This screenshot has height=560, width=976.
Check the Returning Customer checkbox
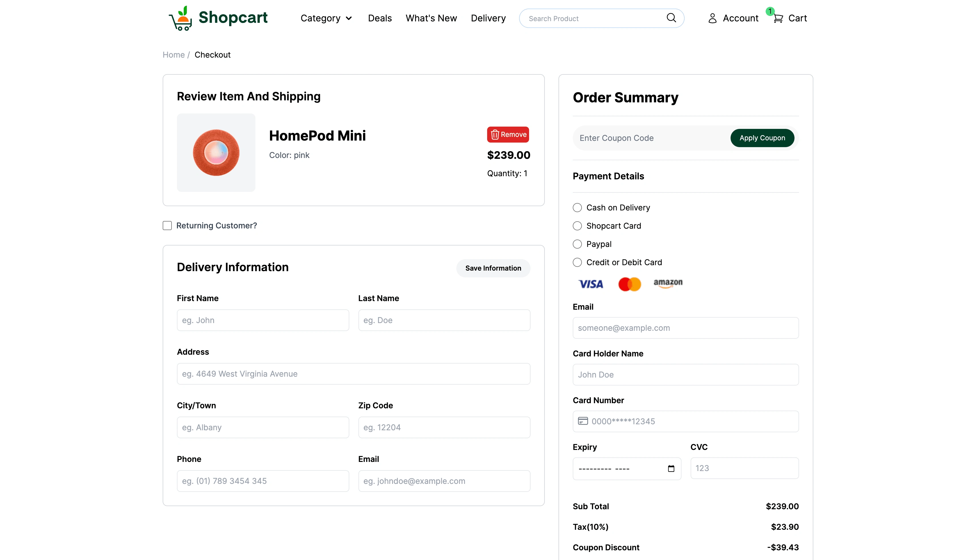167,225
